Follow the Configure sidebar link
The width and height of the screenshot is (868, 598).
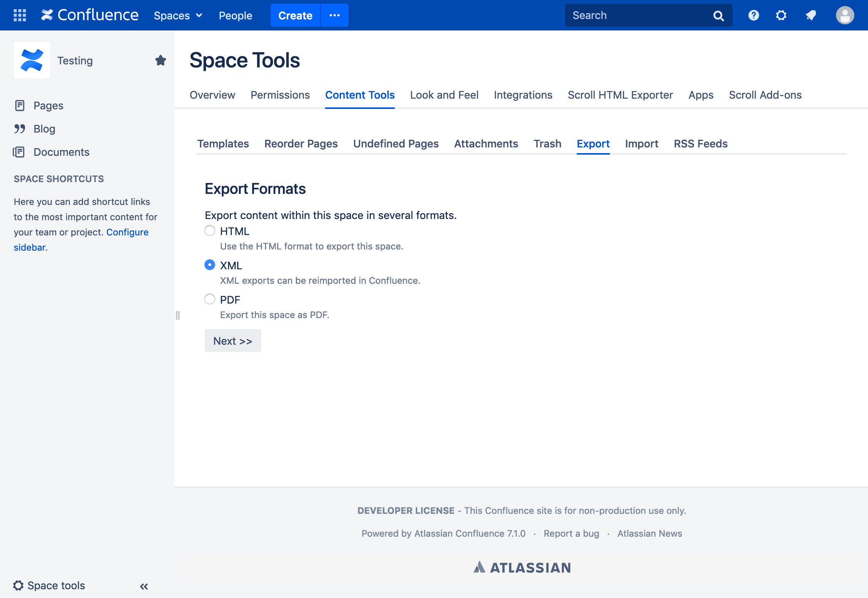[127, 232]
